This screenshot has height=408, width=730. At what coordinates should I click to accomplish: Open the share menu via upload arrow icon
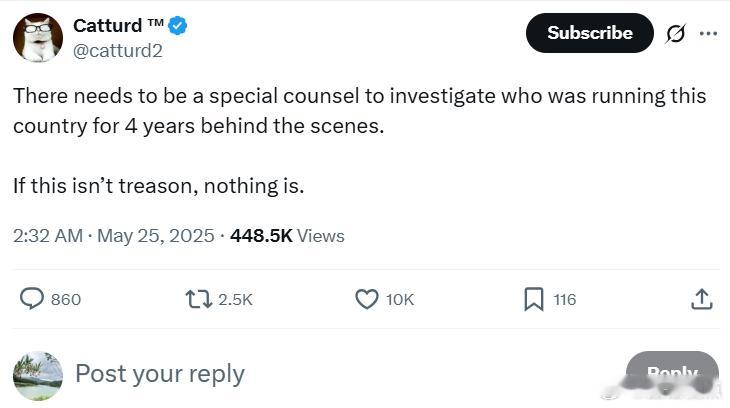702,299
